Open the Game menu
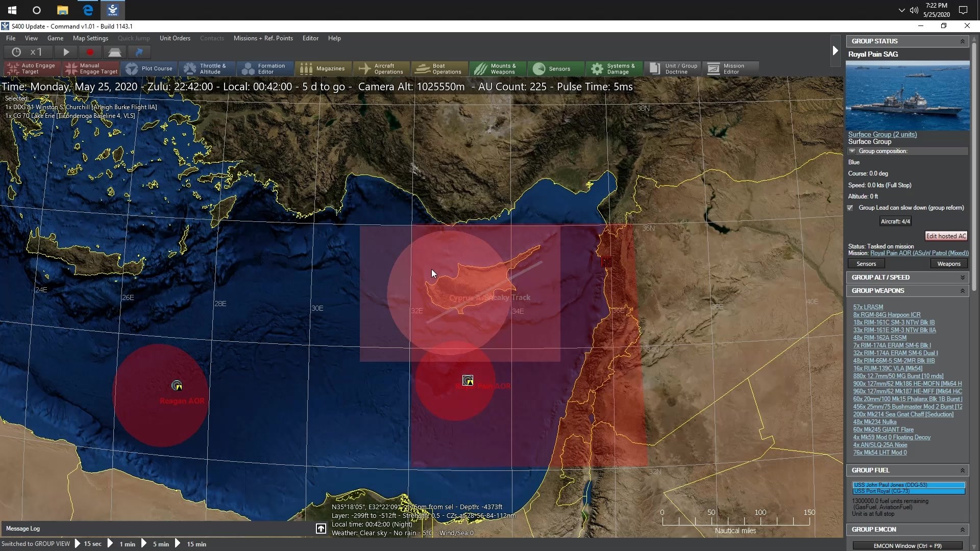980x551 pixels. (55, 38)
